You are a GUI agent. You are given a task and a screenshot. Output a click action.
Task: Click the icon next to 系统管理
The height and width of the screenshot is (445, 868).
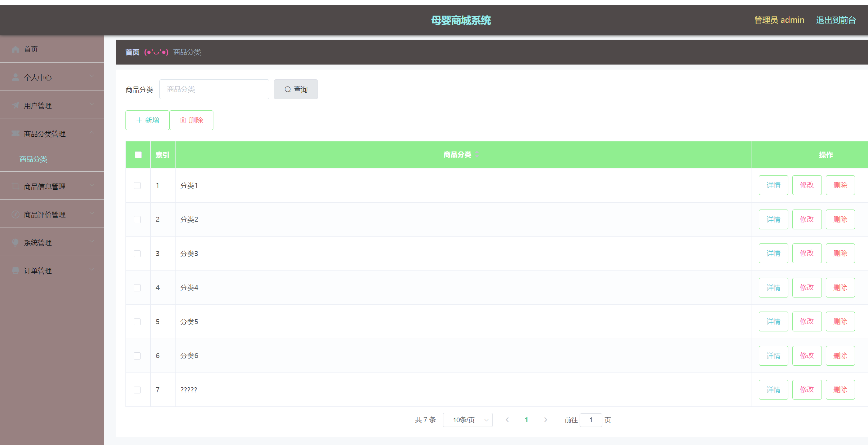pos(15,242)
